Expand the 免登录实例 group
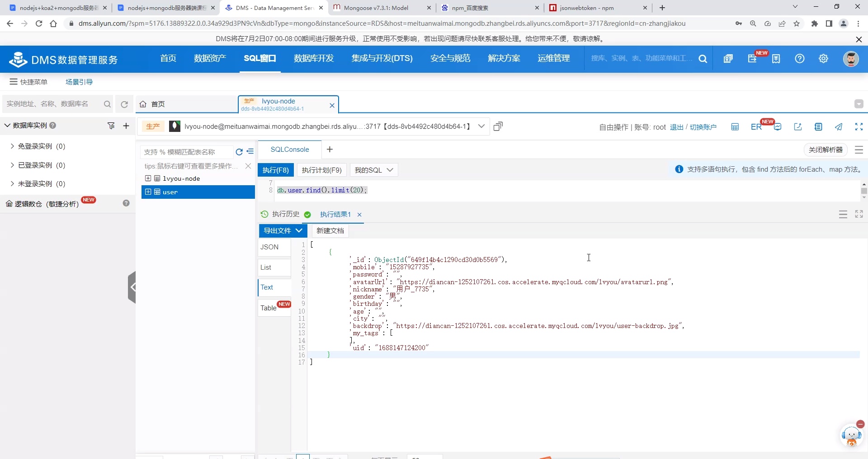 [12, 146]
